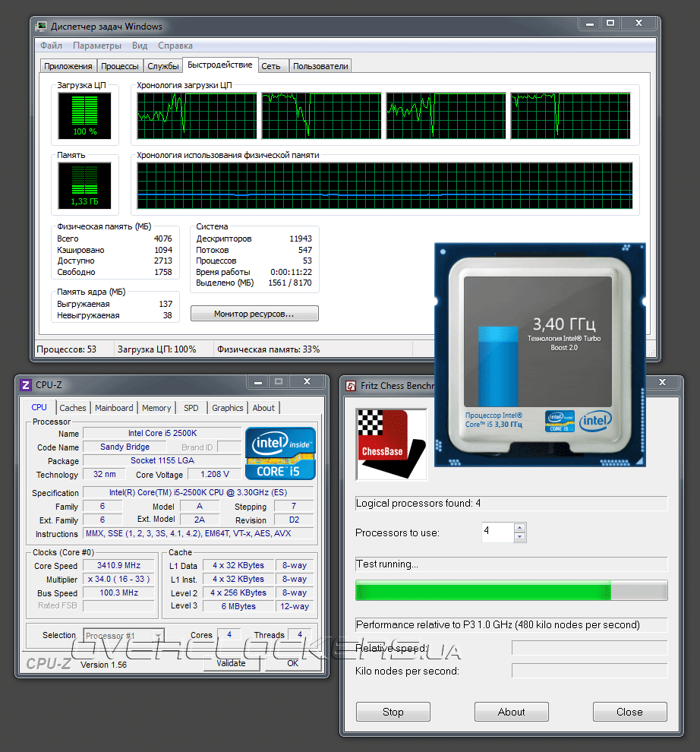Click the Core Voltage value 1.208 V
Screen dimensions: 700x752
(x=215, y=474)
